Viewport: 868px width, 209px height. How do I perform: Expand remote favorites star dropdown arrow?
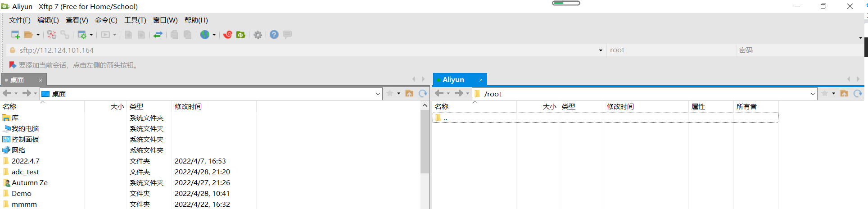(x=834, y=94)
